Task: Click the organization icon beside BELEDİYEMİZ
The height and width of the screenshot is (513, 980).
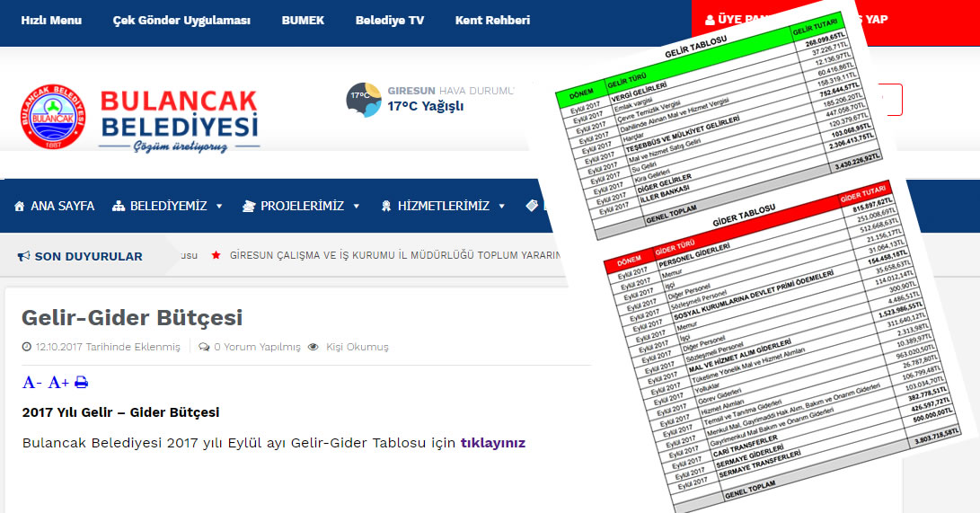Action: click(x=119, y=207)
